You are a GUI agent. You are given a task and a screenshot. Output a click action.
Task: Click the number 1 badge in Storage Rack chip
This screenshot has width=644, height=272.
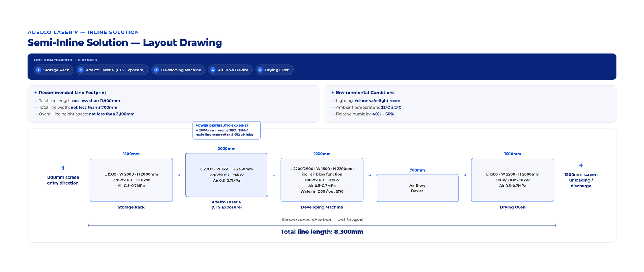click(x=39, y=70)
